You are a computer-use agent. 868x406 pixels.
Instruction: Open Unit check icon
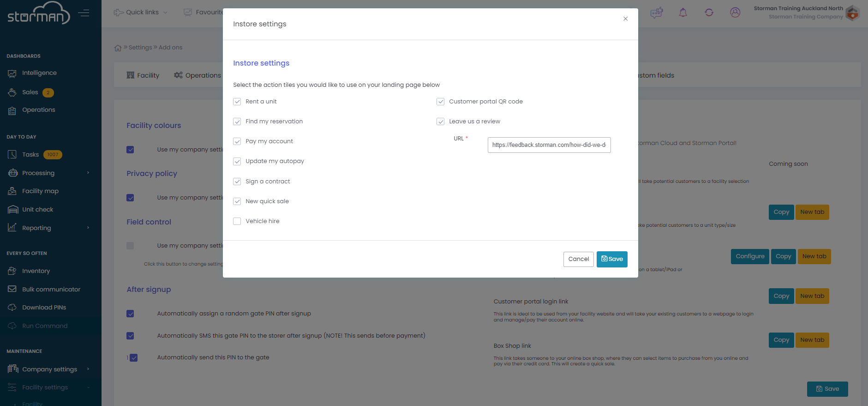coord(13,210)
